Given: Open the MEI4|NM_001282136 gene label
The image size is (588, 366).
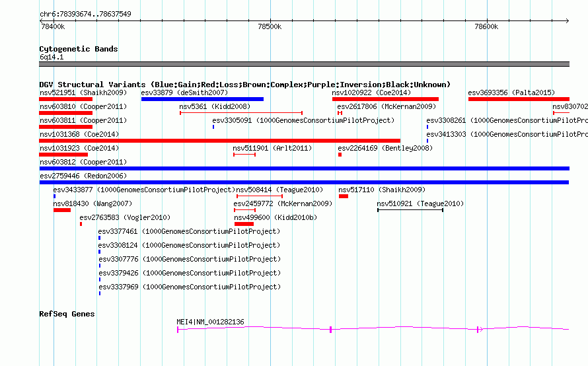Looking at the screenshot, I should point(210,322).
